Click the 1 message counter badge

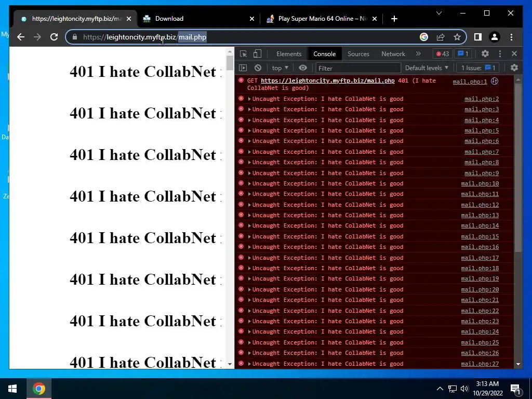[463, 54]
